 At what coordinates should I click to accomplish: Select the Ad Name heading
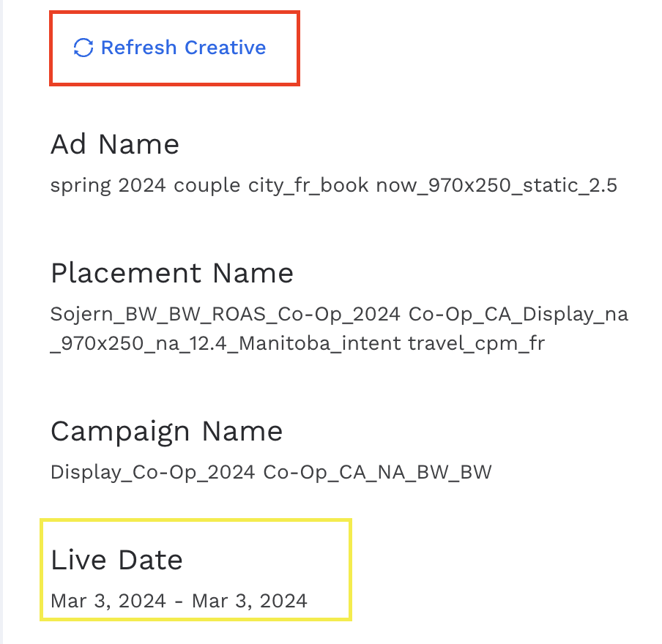click(115, 144)
